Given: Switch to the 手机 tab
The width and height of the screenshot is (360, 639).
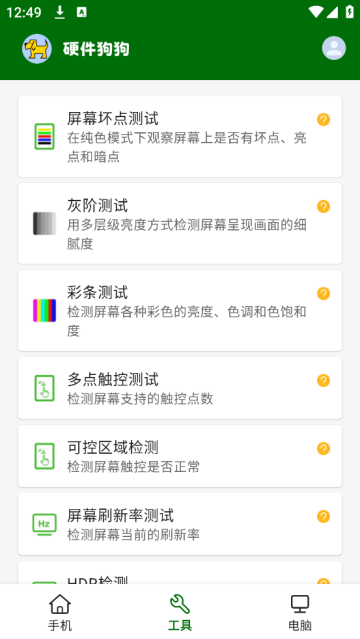Looking at the screenshot, I should pos(60,612).
